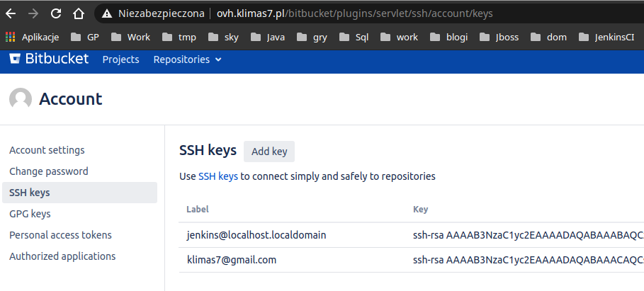Click the Label column header
This screenshot has width=644, height=291.
click(198, 210)
